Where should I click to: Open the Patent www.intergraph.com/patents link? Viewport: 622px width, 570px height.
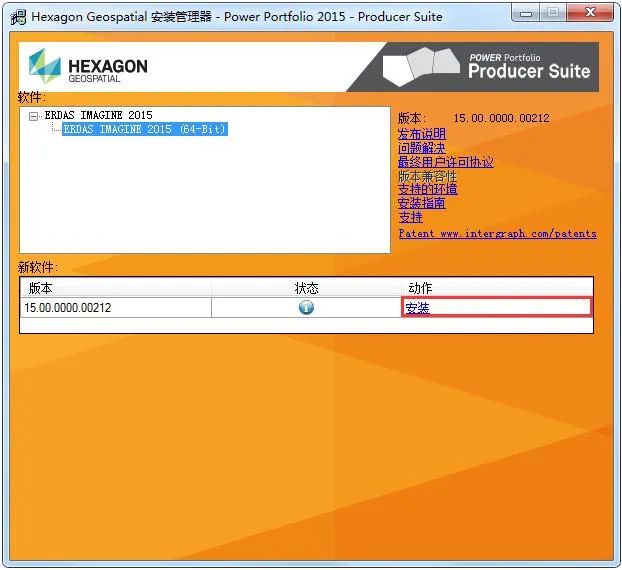tap(497, 233)
